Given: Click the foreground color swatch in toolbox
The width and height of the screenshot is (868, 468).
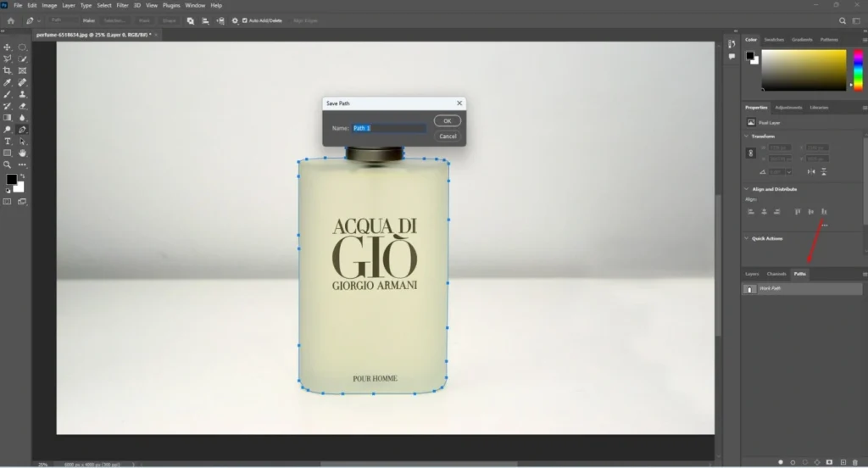Looking at the screenshot, I should tap(11, 179).
